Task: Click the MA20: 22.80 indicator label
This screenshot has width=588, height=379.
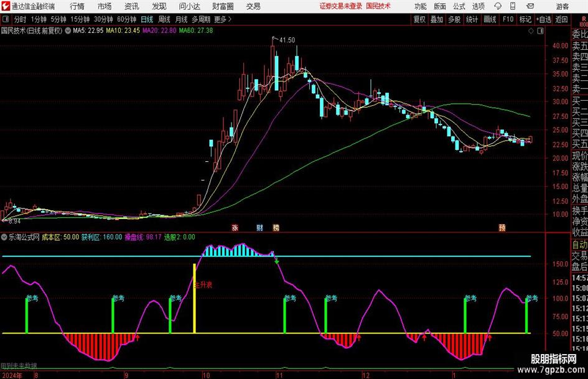Action: coord(159,30)
